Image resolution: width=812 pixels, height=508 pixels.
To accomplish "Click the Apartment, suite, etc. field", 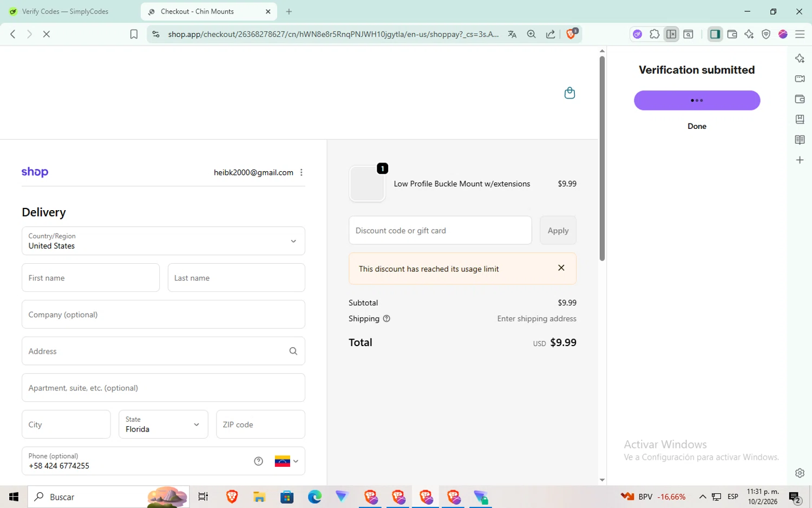I will coord(163,388).
